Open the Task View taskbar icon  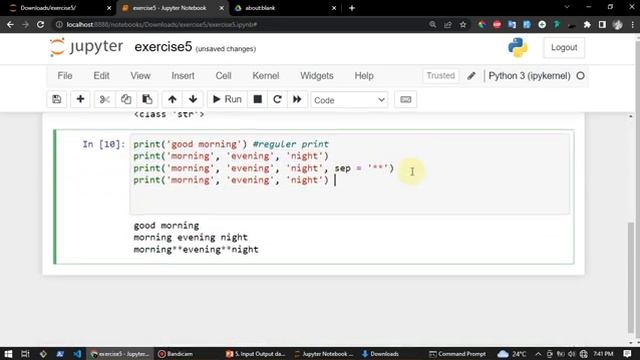[25, 354]
